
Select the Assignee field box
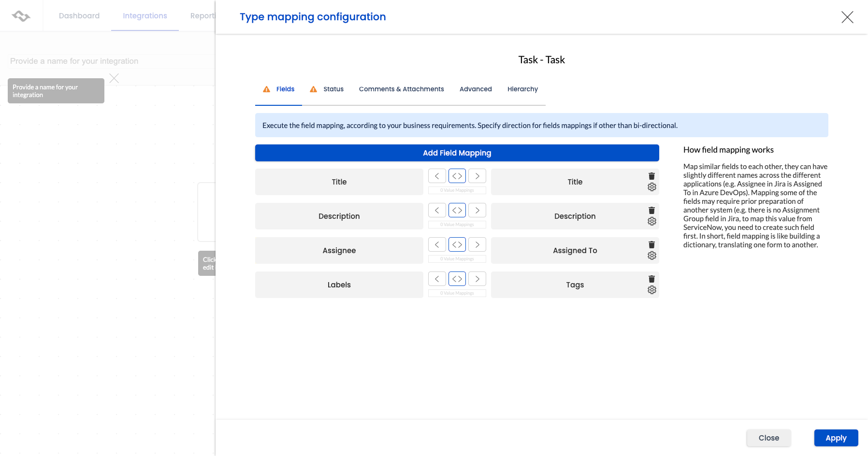pyautogui.click(x=339, y=251)
